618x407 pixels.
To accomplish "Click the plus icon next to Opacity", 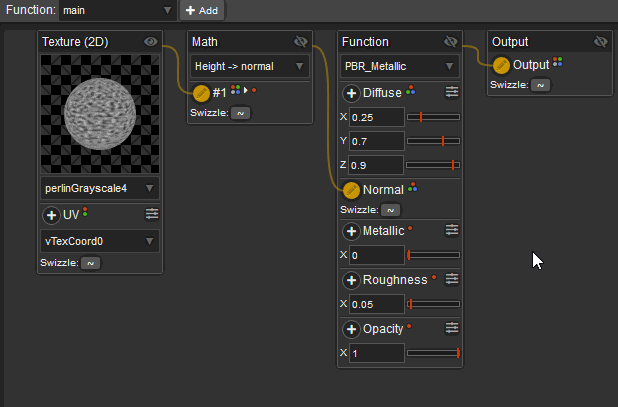I will [351, 329].
